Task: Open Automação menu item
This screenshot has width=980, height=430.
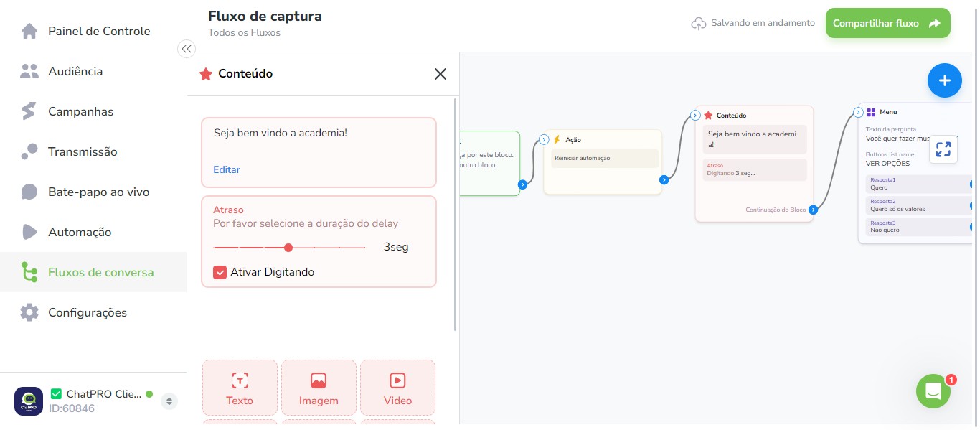Action: (93, 232)
